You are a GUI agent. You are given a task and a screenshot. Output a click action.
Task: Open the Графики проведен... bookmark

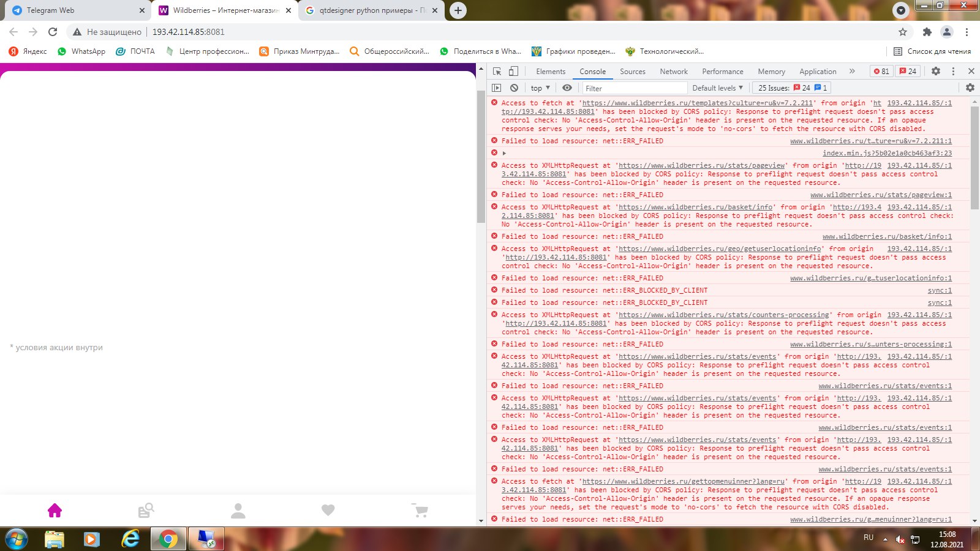point(573,51)
